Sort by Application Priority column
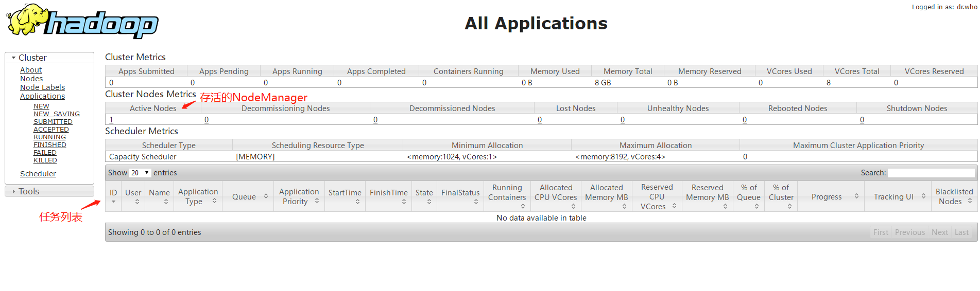Image resolution: width=980 pixels, height=291 pixels. coord(299,196)
